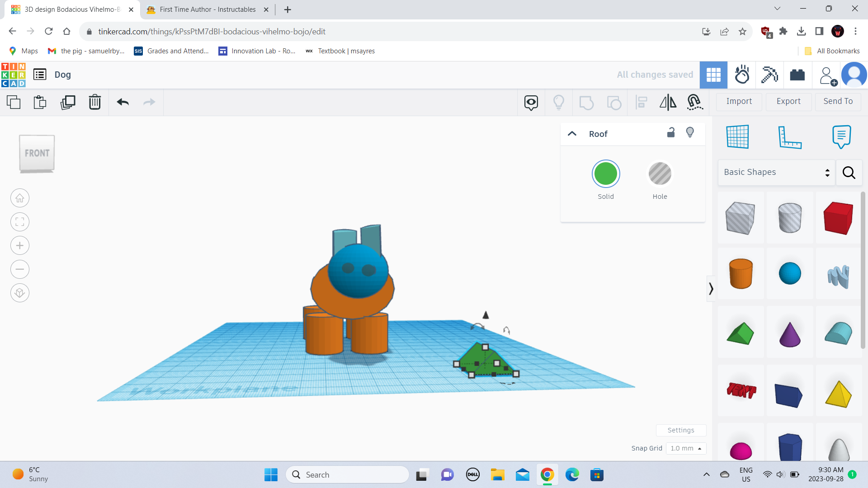Select the Solid green color swatch

[606, 174]
